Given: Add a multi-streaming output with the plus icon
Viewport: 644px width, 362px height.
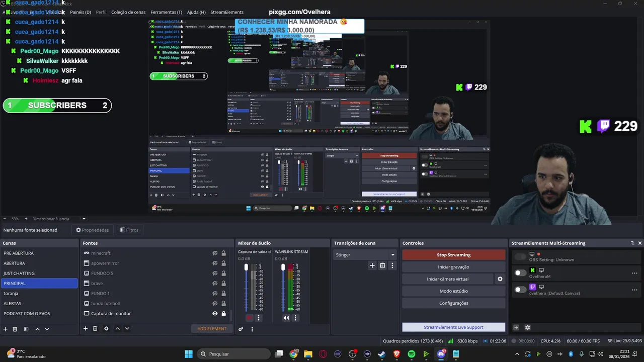Looking at the screenshot, I should pos(516,327).
